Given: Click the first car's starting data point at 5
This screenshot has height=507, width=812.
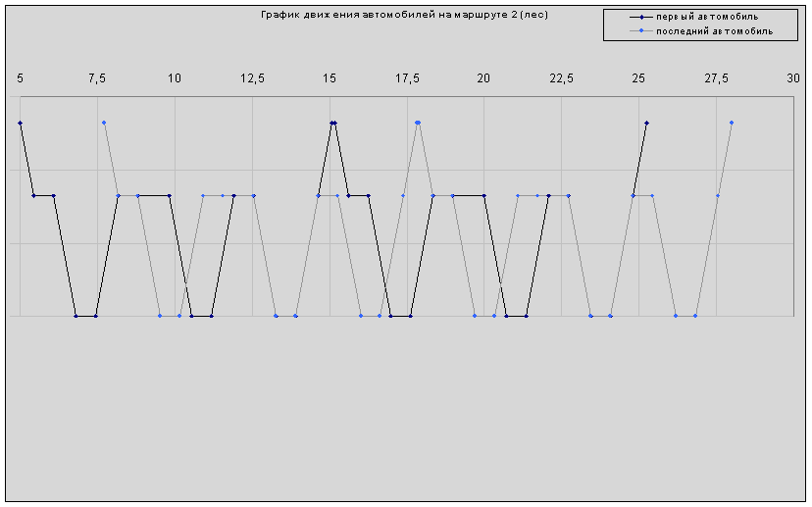Looking at the screenshot, I should pos(20,123).
